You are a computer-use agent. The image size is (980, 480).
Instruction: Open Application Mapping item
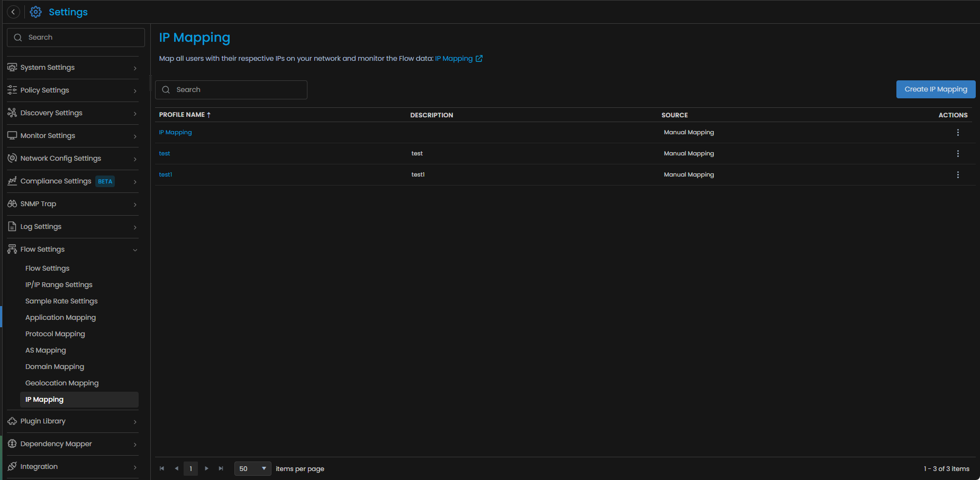[60, 317]
